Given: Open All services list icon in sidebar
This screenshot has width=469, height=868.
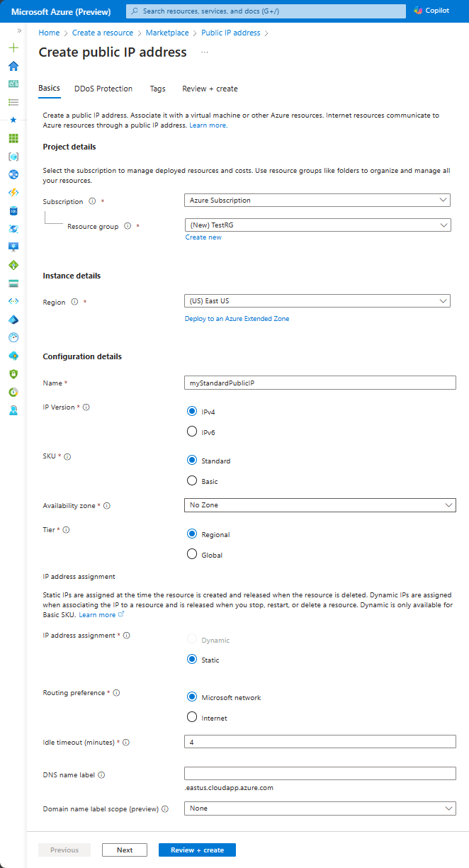Looking at the screenshot, I should click(x=13, y=102).
